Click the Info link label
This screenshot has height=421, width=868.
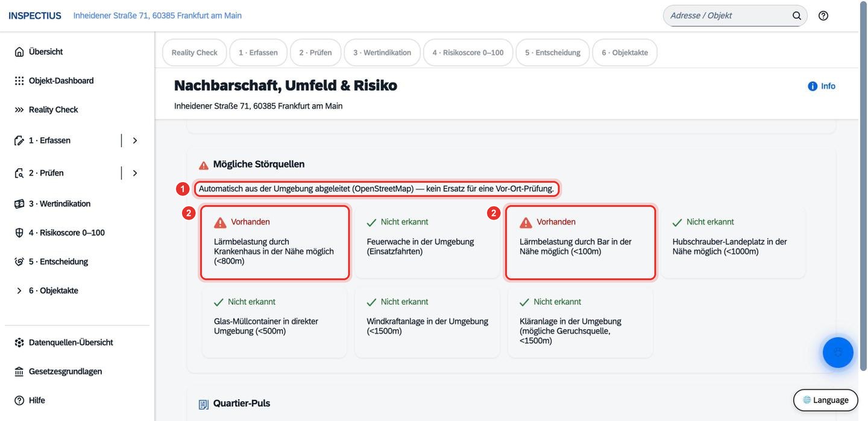(x=828, y=86)
